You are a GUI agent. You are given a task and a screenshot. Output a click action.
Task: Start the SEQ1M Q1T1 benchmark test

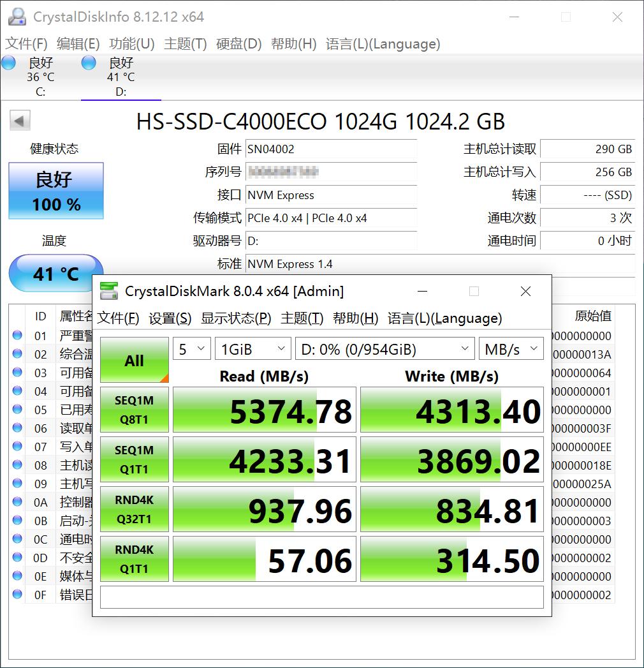click(x=134, y=459)
